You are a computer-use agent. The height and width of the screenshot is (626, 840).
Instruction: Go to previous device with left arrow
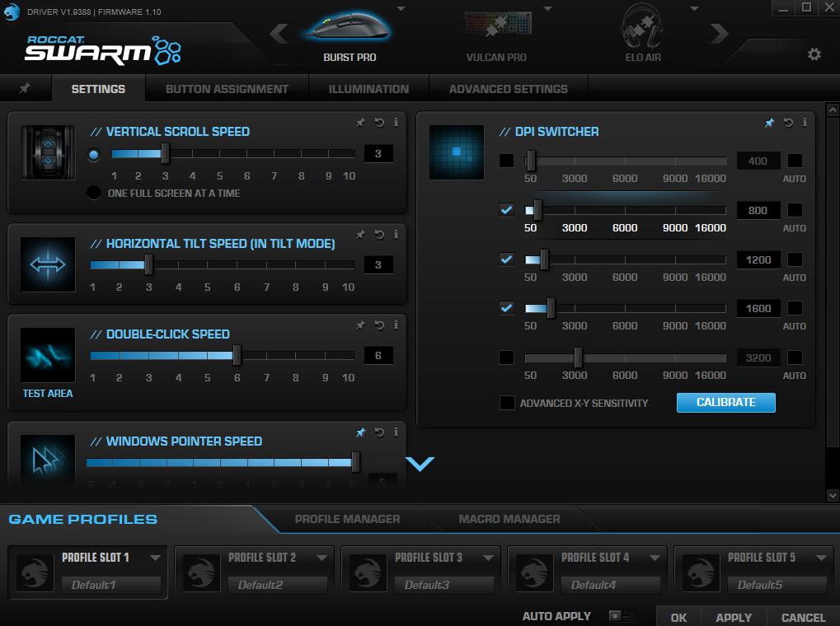[279, 34]
